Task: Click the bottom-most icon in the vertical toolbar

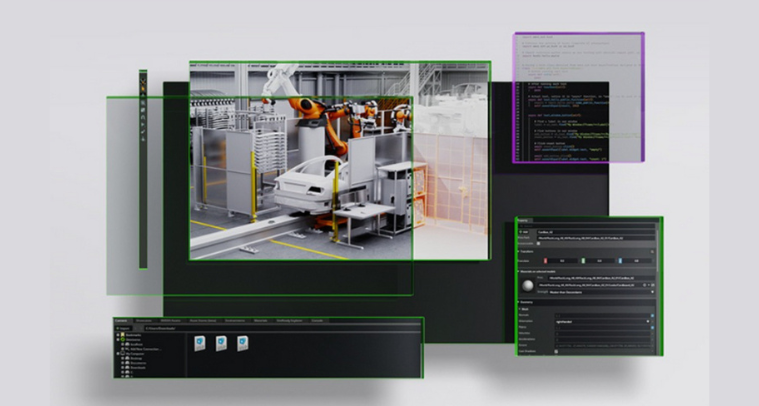Action: [143, 139]
